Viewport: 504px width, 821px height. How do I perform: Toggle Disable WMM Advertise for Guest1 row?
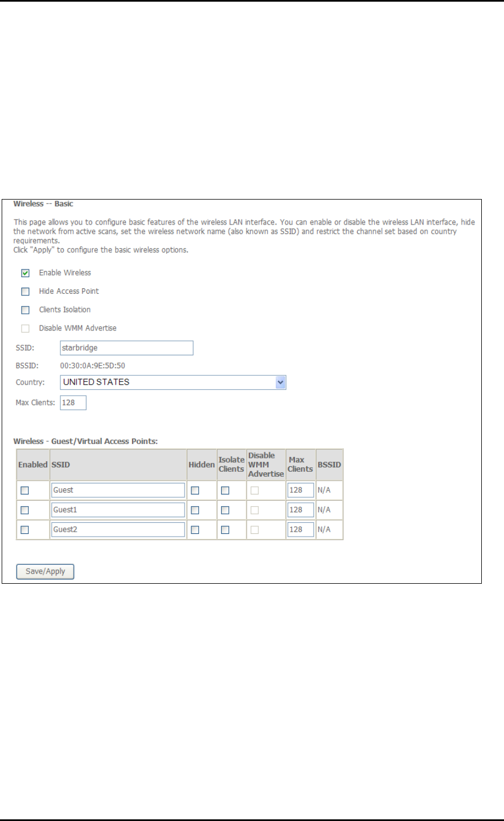tap(254, 510)
